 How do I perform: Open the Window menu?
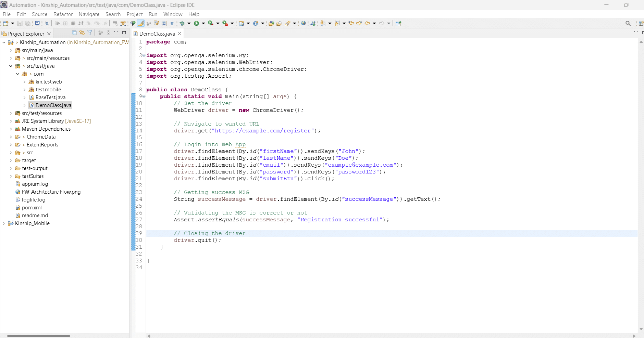173,14
